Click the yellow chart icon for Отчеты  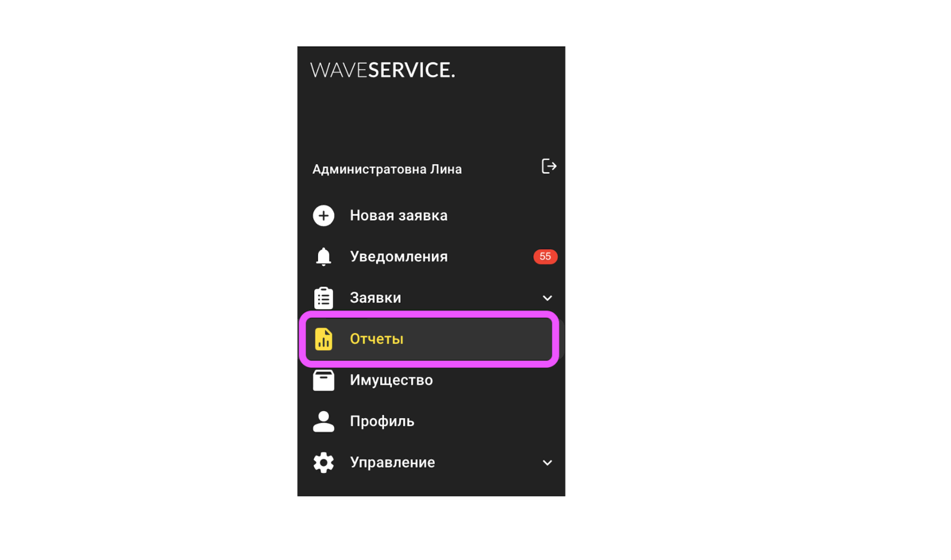tap(324, 339)
